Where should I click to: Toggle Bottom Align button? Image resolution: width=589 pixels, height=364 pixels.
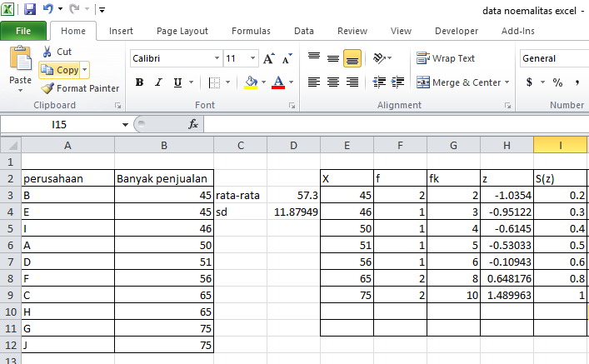coord(352,58)
